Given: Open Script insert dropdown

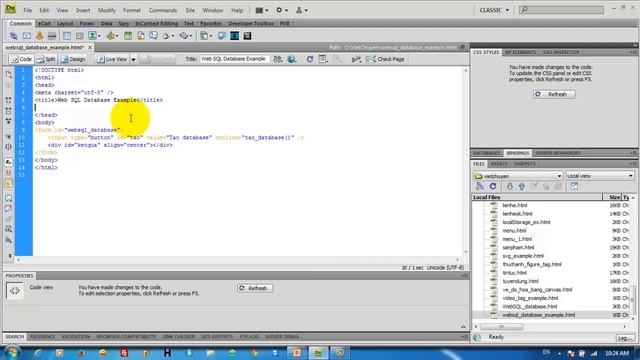Looking at the screenshot, I should coord(186,36).
